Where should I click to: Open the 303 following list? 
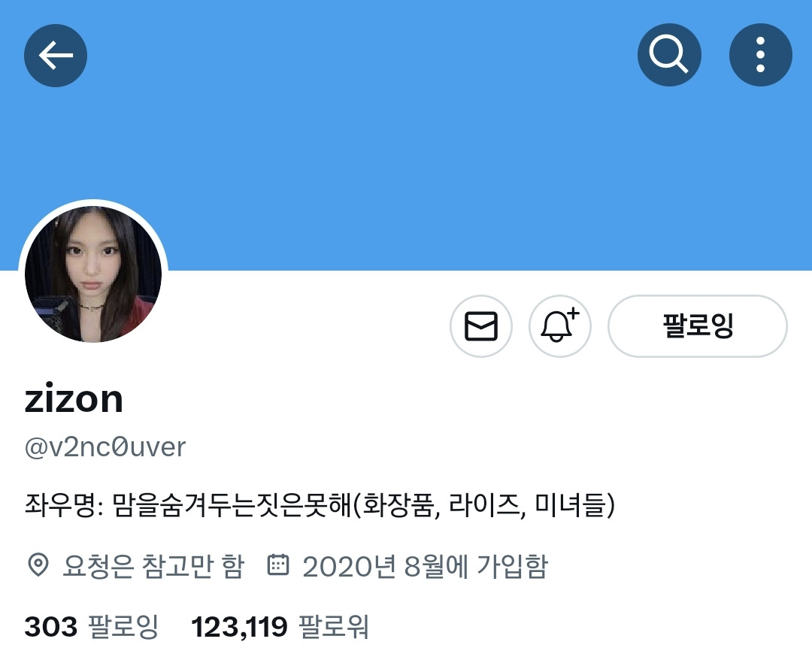pyautogui.click(x=91, y=626)
